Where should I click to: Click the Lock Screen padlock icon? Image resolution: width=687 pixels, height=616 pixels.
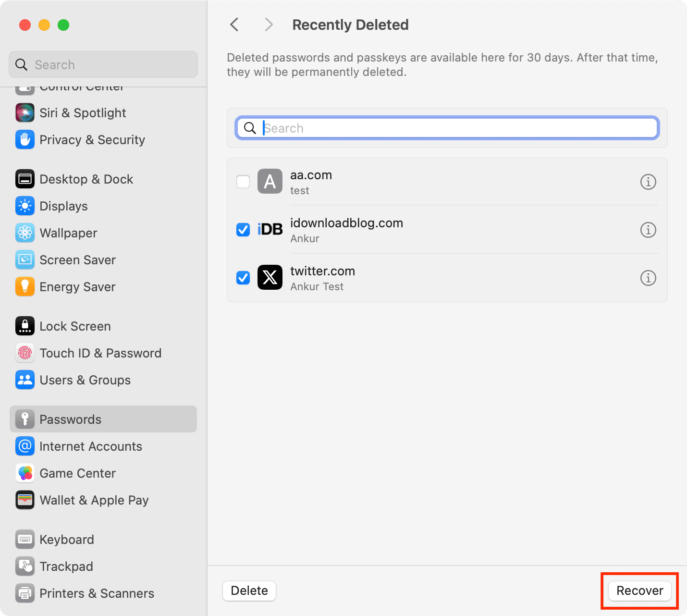pyautogui.click(x=25, y=326)
